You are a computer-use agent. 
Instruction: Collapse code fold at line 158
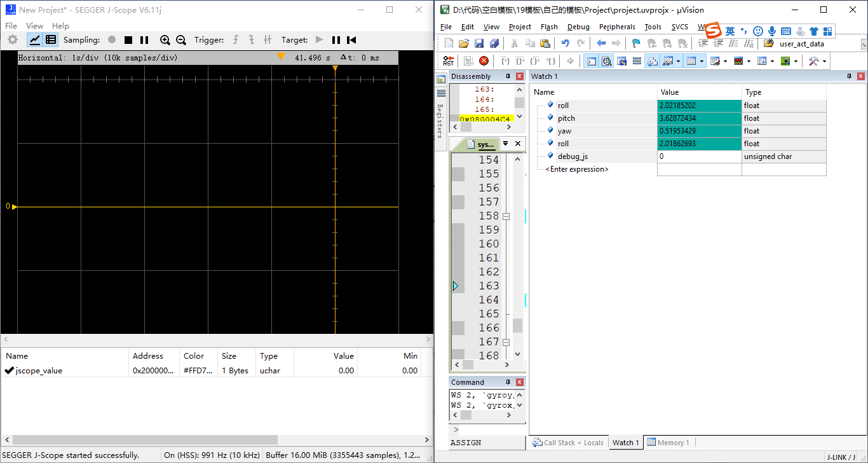click(x=506, y=216)
